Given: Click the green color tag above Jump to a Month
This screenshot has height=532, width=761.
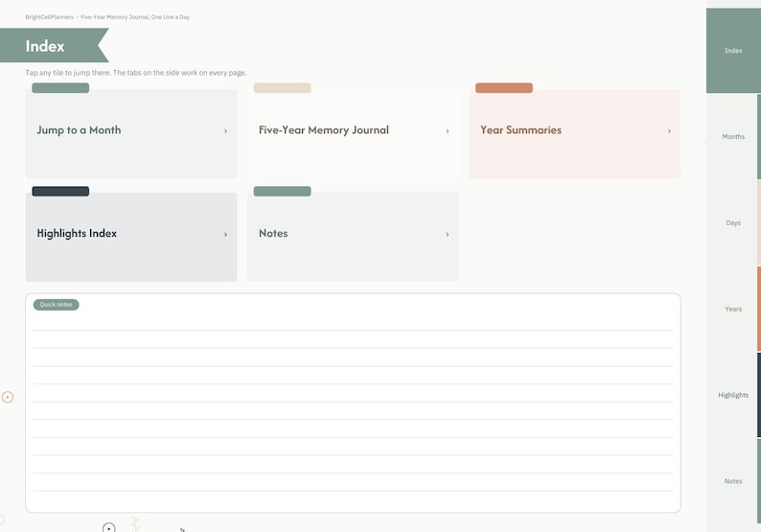Looking at the screenshot, I should pos(60,88).
